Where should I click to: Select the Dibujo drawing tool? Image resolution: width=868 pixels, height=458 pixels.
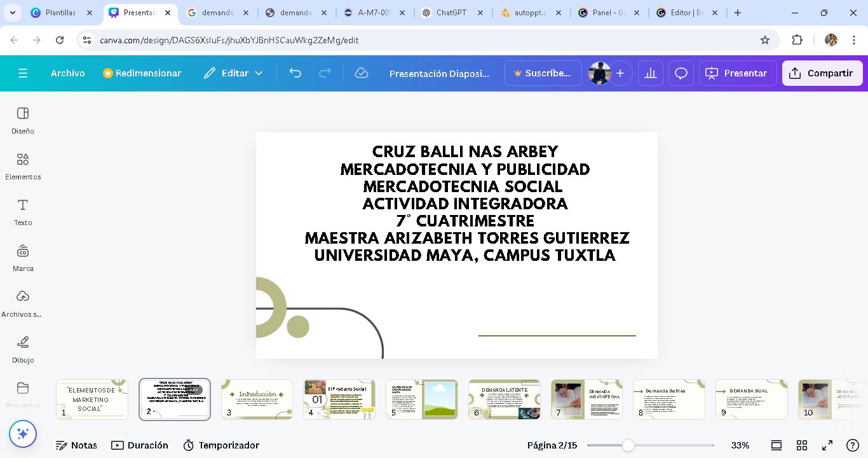[x=23, y=349]
